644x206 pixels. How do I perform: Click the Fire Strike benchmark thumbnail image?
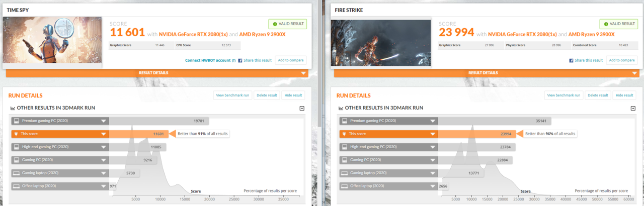tap(381, 43)
